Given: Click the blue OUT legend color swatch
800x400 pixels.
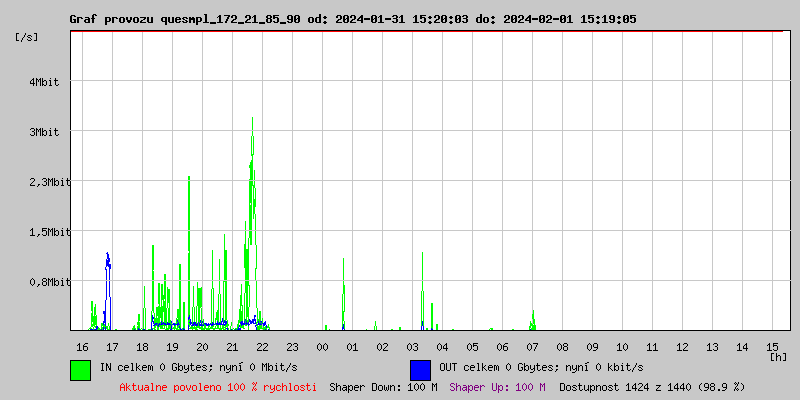Looking at the screenshot, I should point(420,369).
